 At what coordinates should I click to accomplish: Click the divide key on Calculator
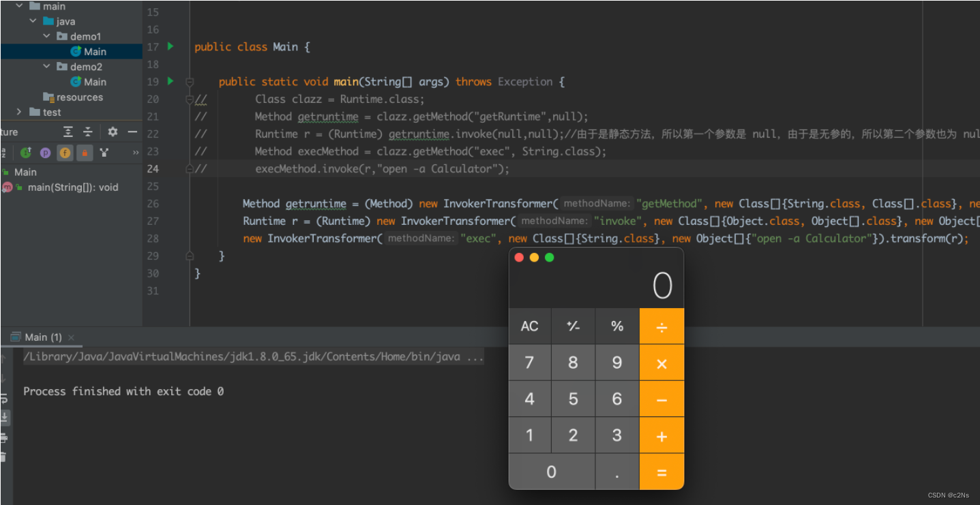662,326
